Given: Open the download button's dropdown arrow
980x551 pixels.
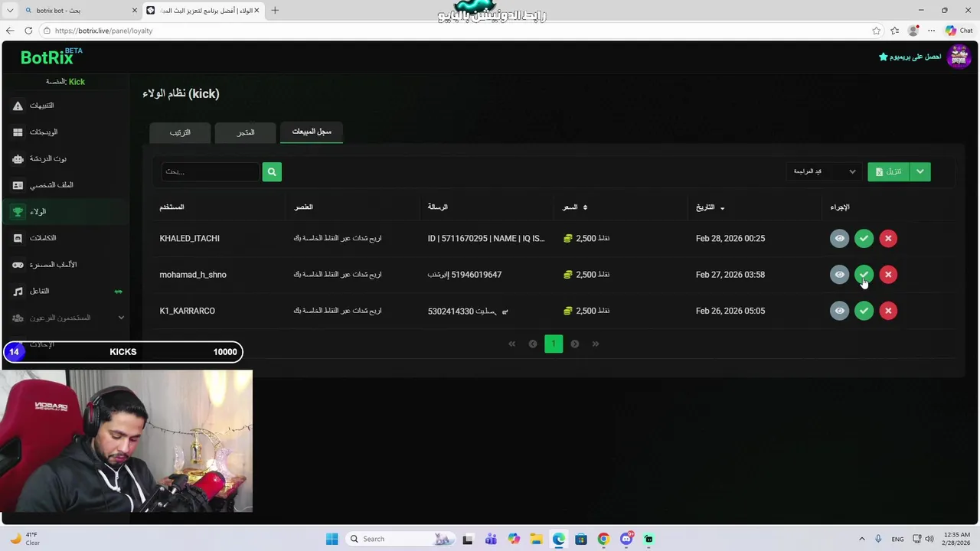Looking at the screenshot, I should tap(920, 171).
